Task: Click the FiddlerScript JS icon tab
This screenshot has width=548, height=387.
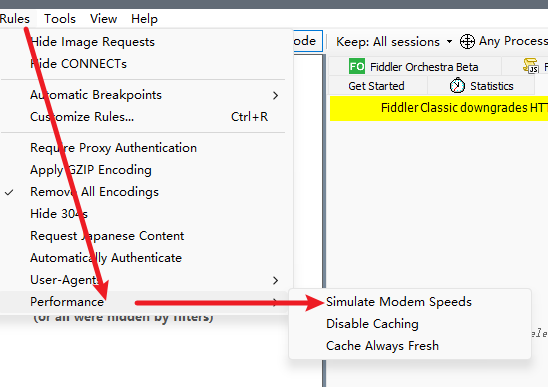Action: pos(531,66)
